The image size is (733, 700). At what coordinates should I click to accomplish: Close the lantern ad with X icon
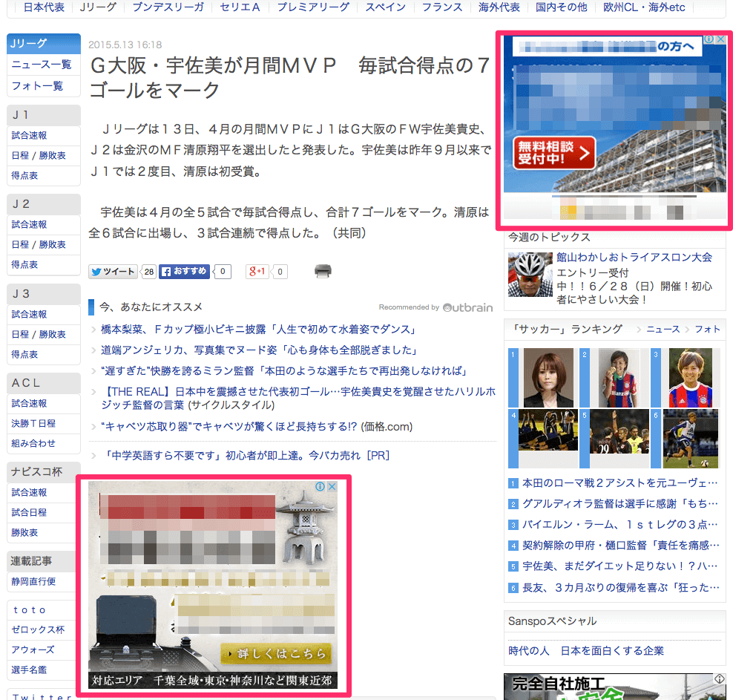332,487
